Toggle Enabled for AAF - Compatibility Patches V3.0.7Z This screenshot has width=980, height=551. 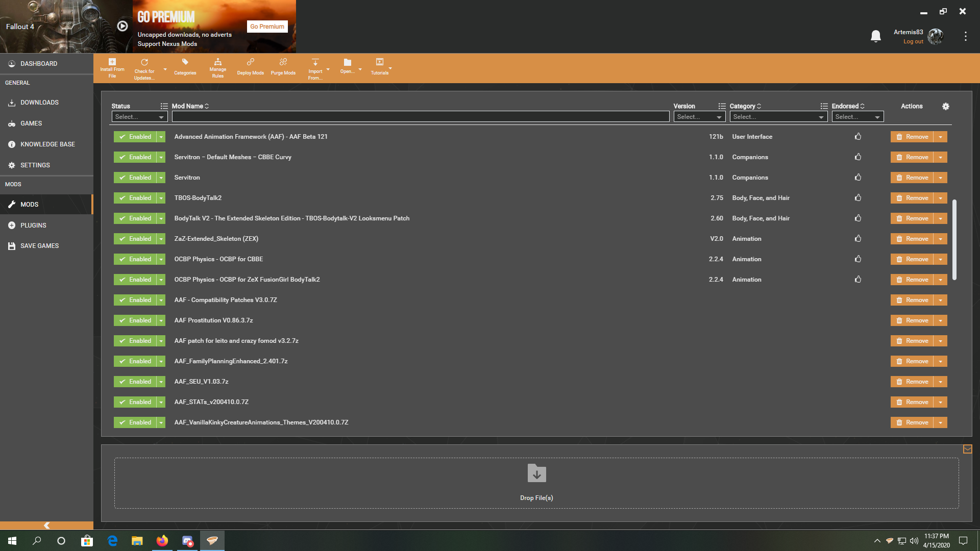135,300
